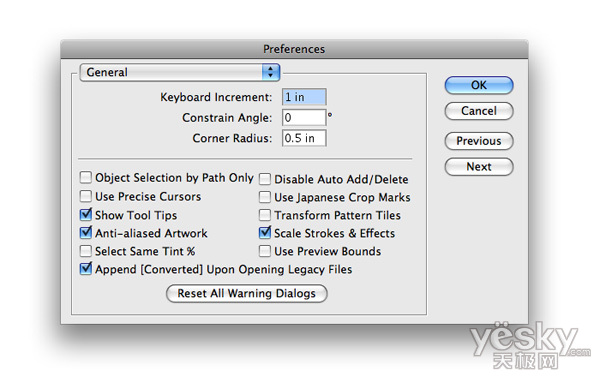Disable Anti-aliased Artwork checkbox
Viewport: 600px width, 377px height.
coord(86,232)
